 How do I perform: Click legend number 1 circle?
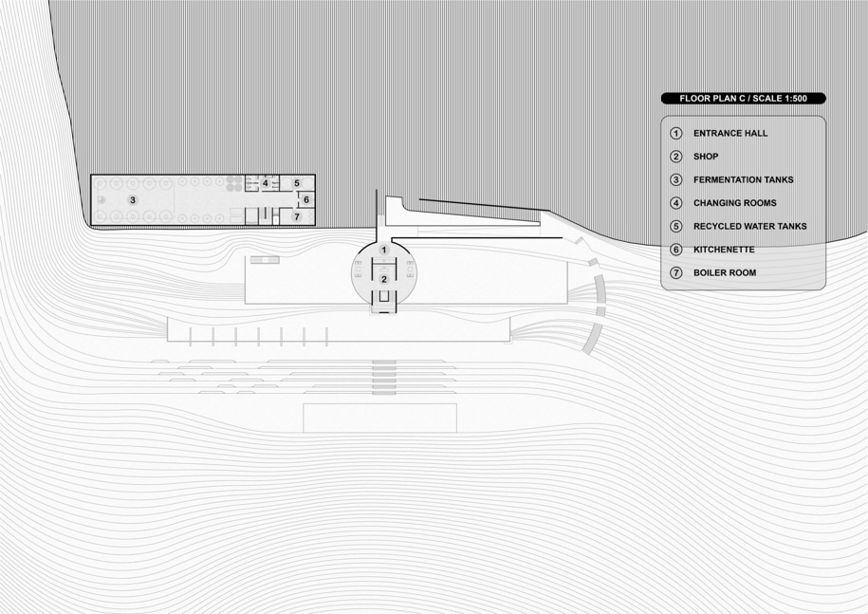click(x=676, y=134)
